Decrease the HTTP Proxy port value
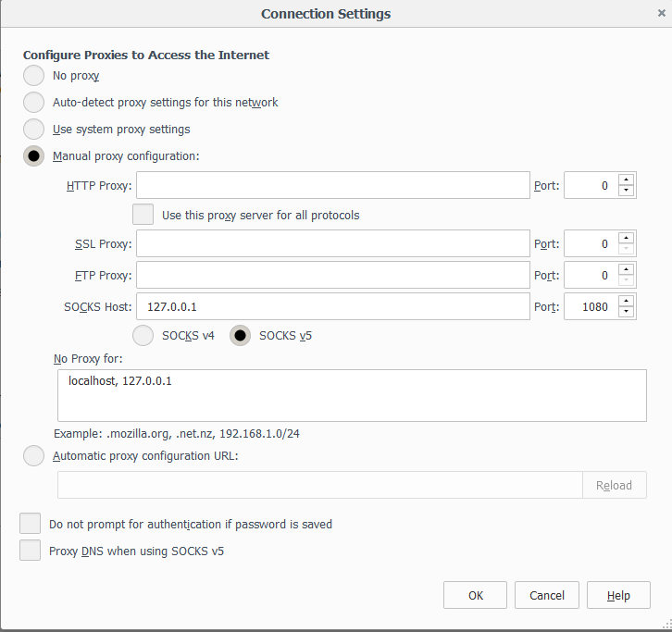 pyautogui.click(x=627, y=191)
